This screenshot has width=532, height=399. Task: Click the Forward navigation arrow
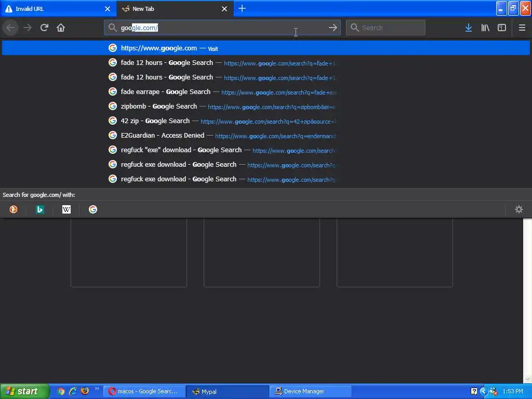click(28, 28)
